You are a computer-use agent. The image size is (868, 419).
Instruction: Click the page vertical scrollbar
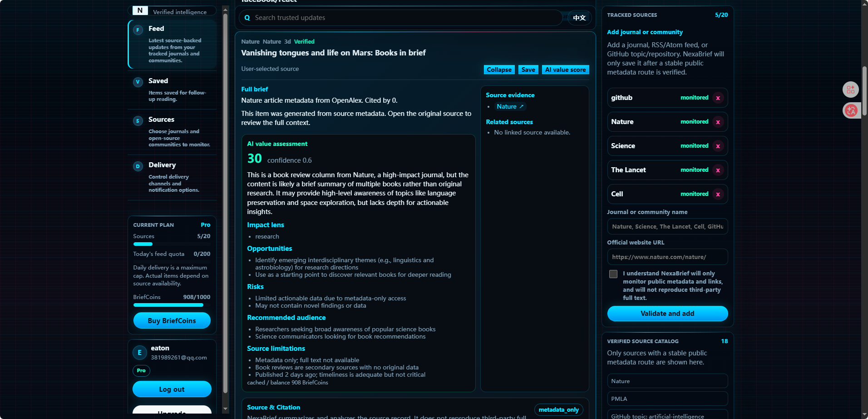click(x=865, y=90)
